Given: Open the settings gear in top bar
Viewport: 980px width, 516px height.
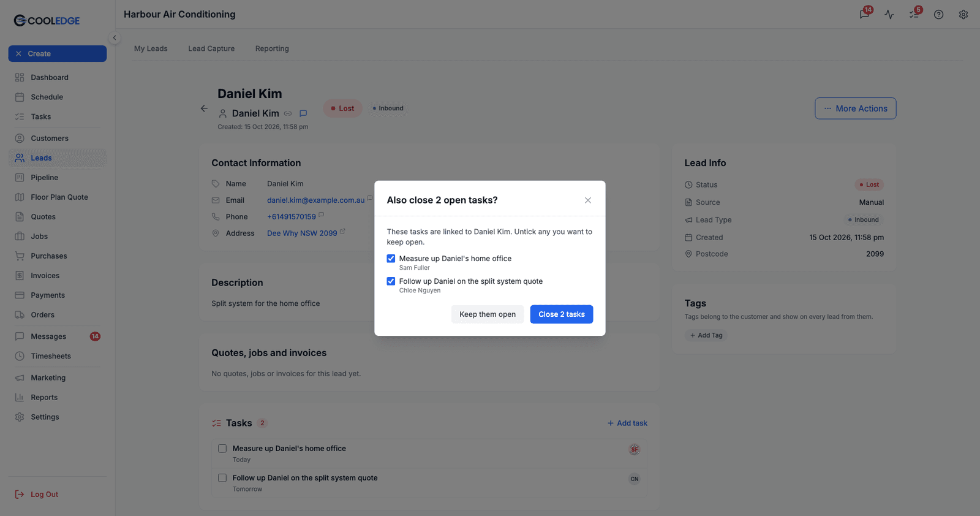Looking at the screenshot, I should tap(963, 14).
